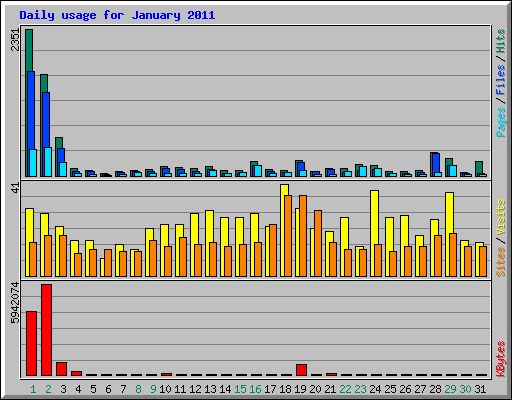512x400 pixels.
Task: Click day label 7 on the x-axis
Action: [123, 389]
